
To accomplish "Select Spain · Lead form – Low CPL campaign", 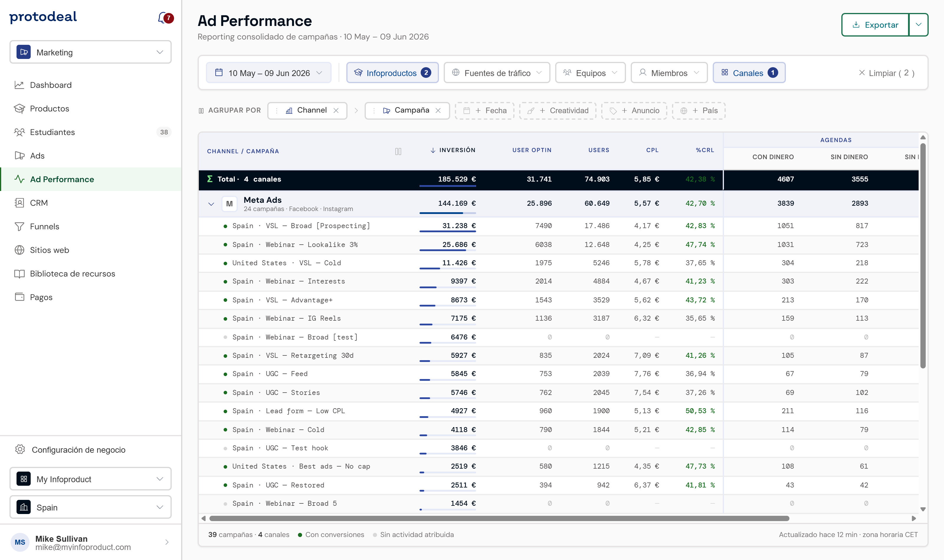I will point(558,411).
